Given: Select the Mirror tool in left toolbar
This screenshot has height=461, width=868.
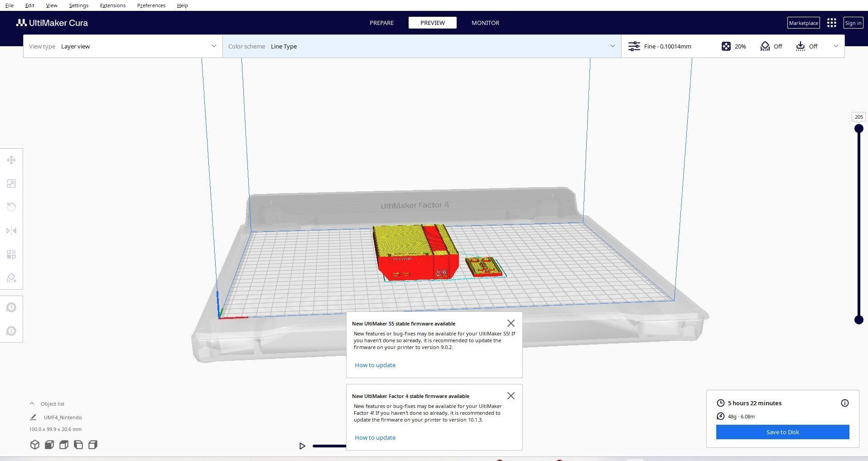Looking at the screenshot, I should coord(11,231).
